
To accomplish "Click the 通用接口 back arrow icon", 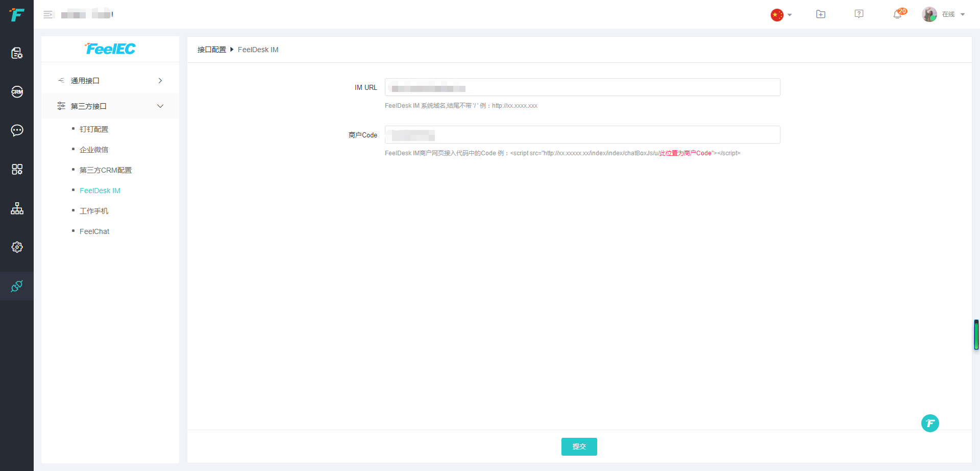I will [x=61, y=81].
